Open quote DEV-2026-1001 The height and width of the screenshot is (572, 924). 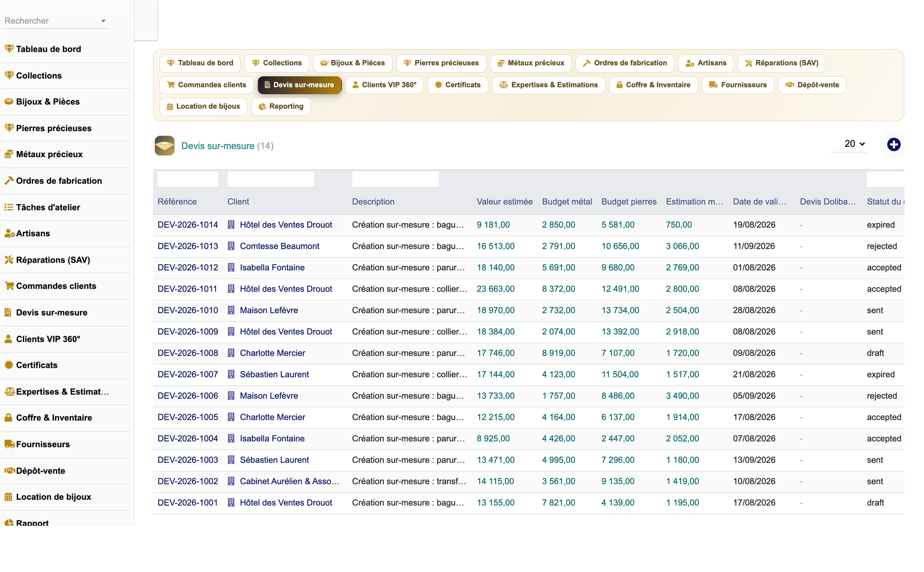(188, 503)
